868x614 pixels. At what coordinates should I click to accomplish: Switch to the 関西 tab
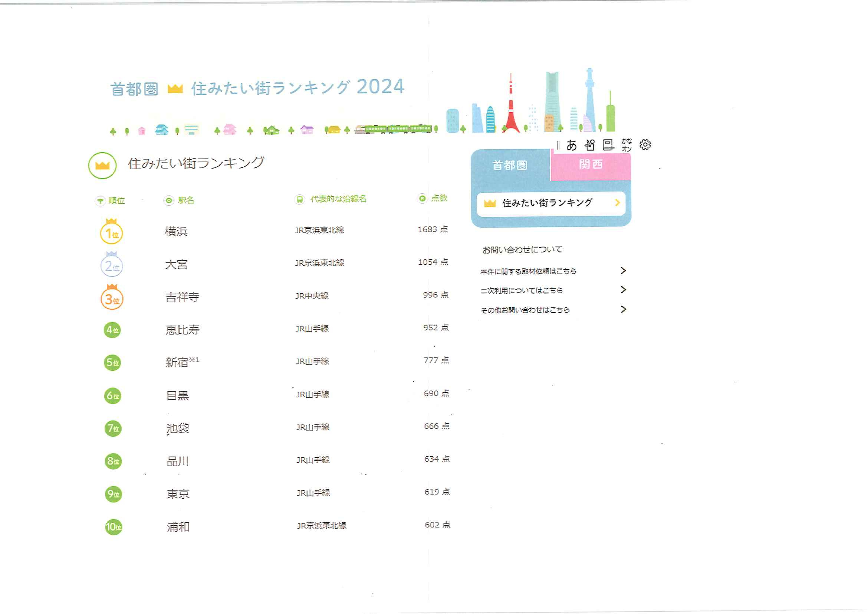tap(591, 164)
